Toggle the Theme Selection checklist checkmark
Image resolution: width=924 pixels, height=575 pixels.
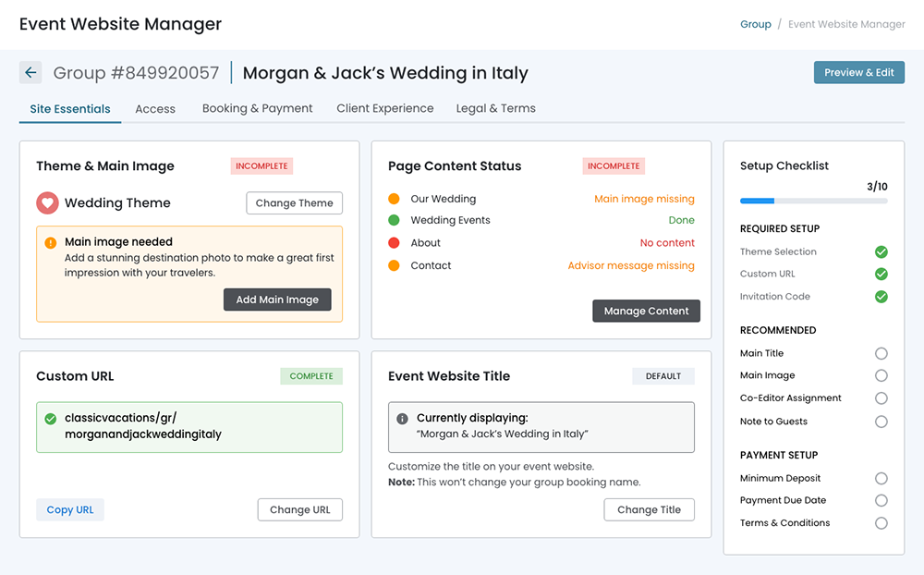(x=881, y=251)
